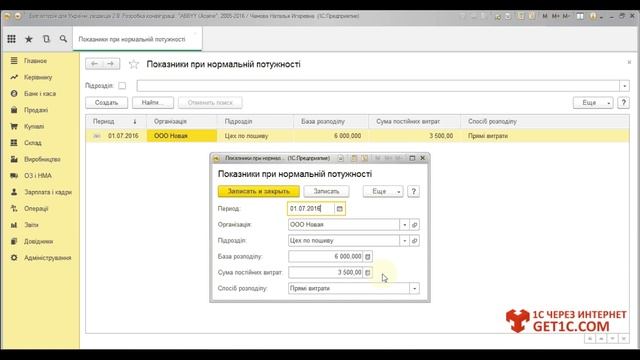Viewport: 640px width, 360px height.
Task: Click Записать и закрыть button
Action: [258, 191]
